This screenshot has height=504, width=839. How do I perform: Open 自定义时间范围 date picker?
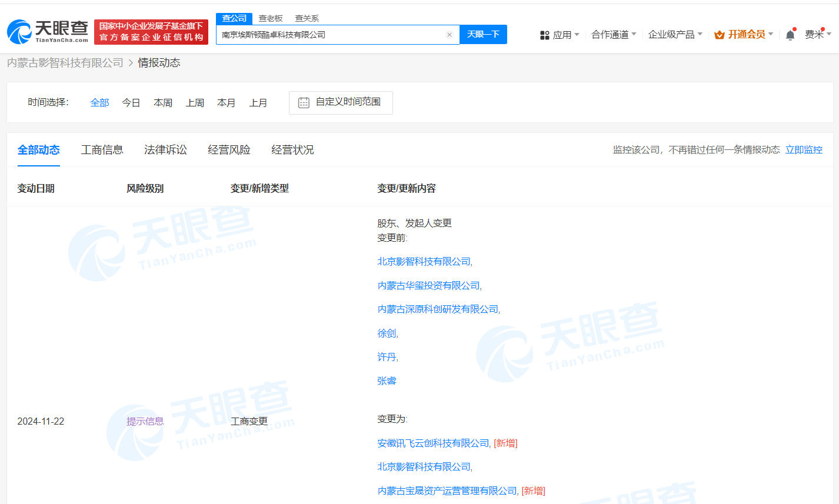coord(341,102)
